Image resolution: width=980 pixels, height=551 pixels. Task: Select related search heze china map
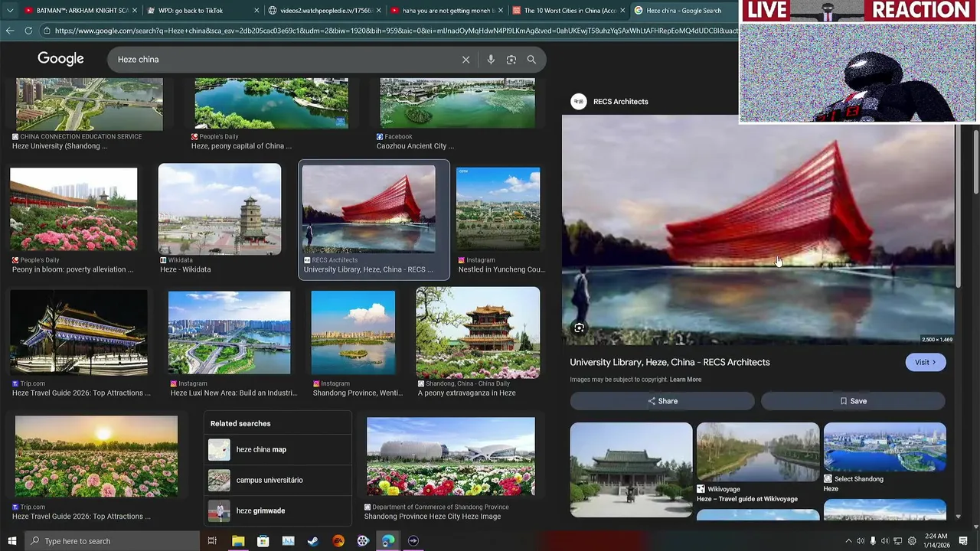[278, 449]
